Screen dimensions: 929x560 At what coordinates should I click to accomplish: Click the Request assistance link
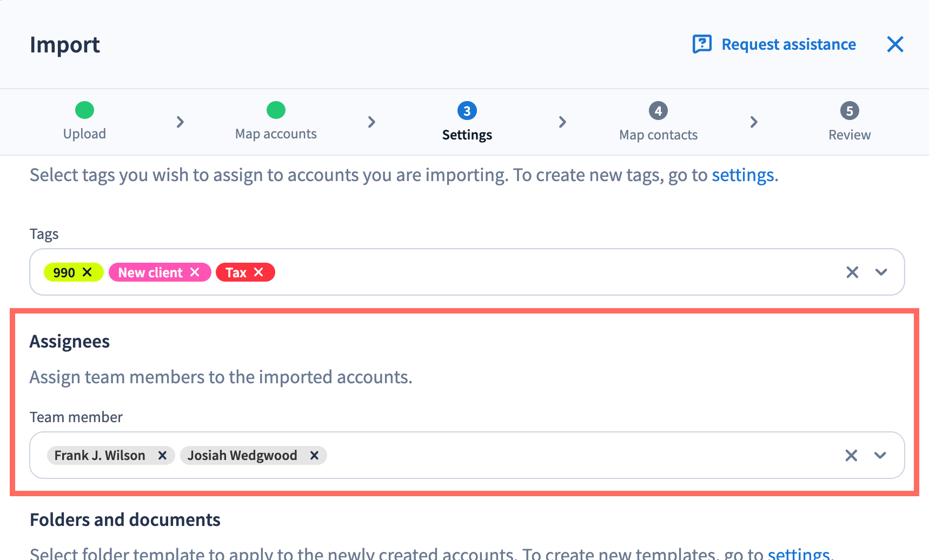point(788,44)
